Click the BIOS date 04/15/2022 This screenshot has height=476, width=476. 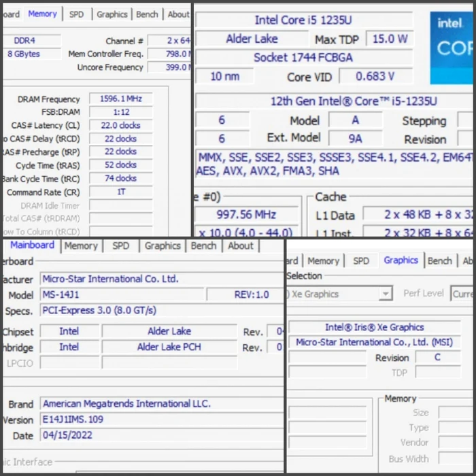tap(161, 435)
